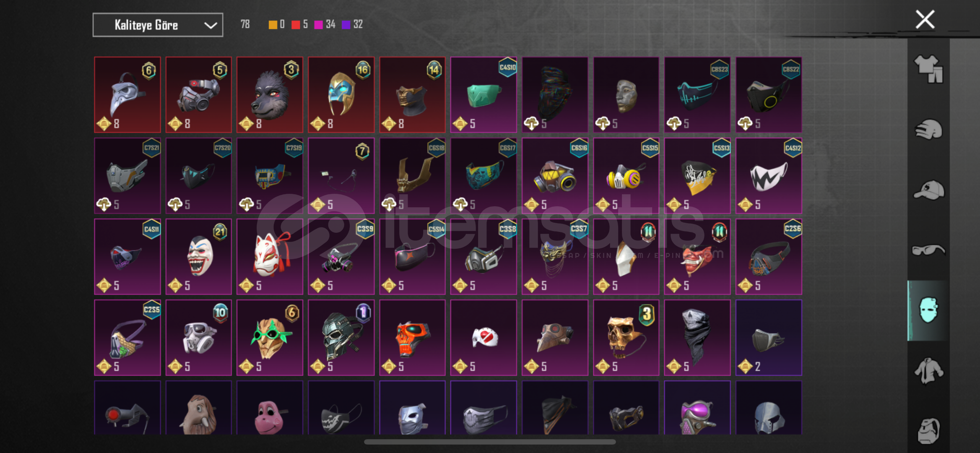Viewport: 980px width, 453px height.
Task: Click the dropdown chevron arrow
Action: (x=211, y=26)
